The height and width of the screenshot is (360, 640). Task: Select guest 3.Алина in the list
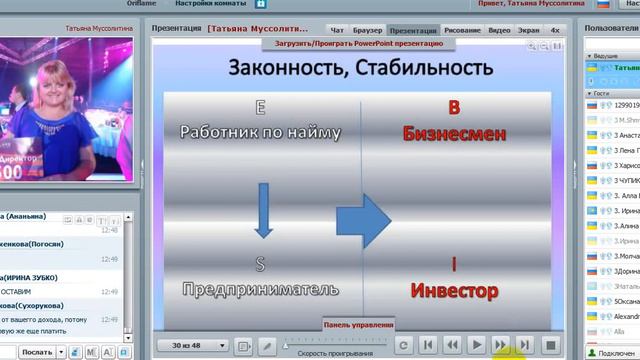tap(613, 226)
